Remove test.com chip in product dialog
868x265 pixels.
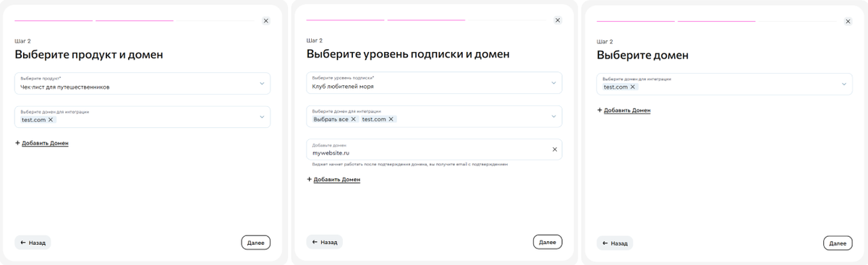coord(51,120)
